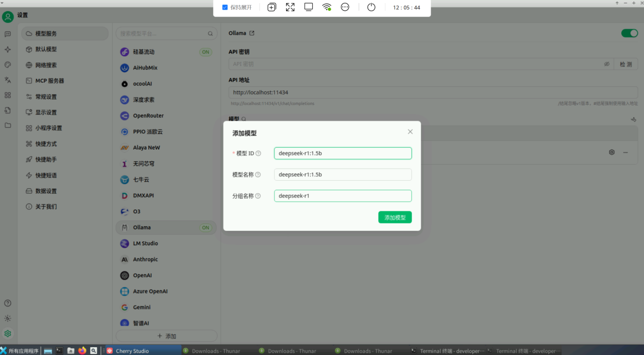Viewport: 644px width, 355px height.
Task: Click the display monitor icon in top toolbar
Action: (x=308, y=7)
